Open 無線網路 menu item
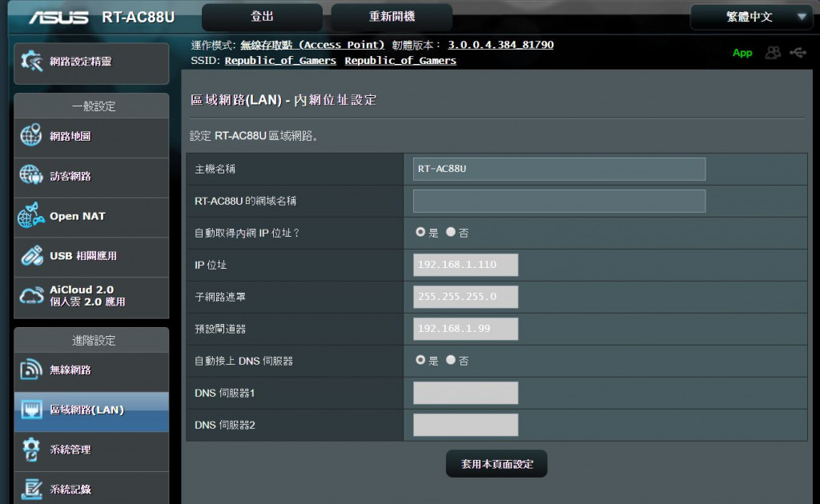This screenshot has width=820, height=504. pyautogui.click(x=91, y=370)
